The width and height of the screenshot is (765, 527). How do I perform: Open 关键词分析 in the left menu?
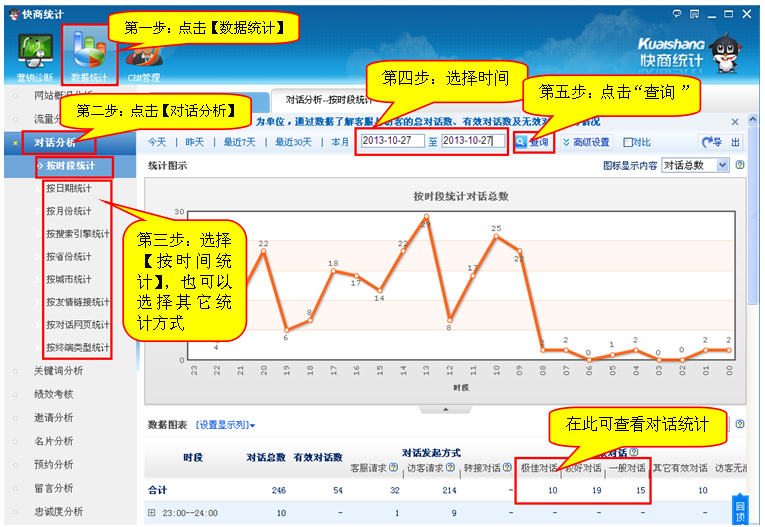pos(59,371)
